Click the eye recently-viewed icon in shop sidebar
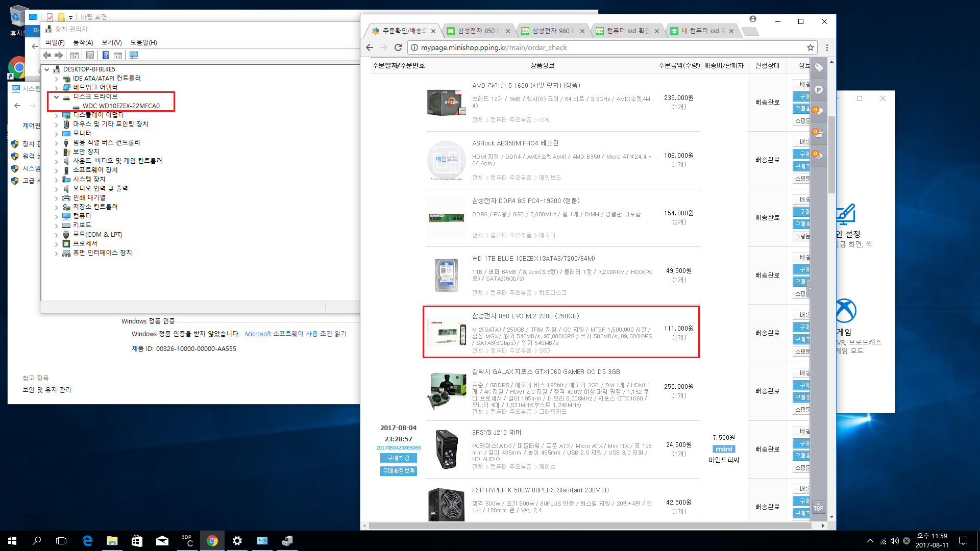980x551 pixels. tap(819, 155)
